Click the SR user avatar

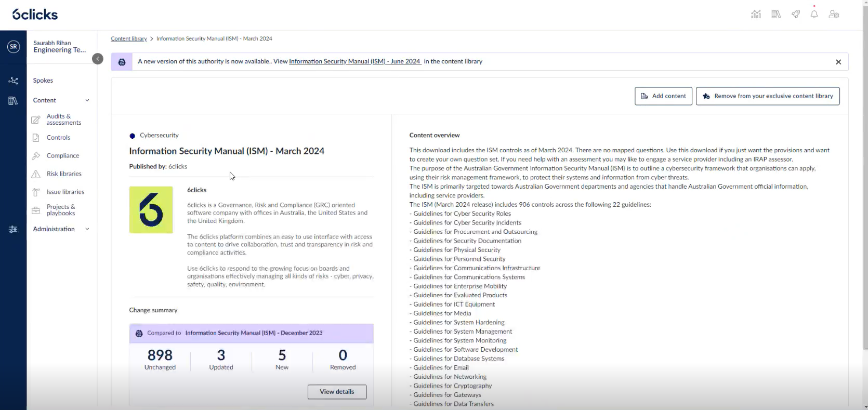(14, 47)
